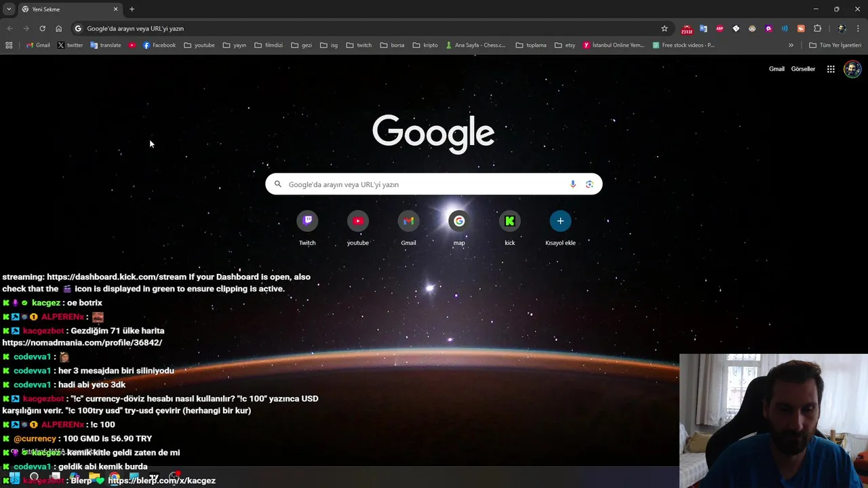Screen dimensions: 868x488
Task: Expand the yayın bookmarks folder
Action: 235,45
